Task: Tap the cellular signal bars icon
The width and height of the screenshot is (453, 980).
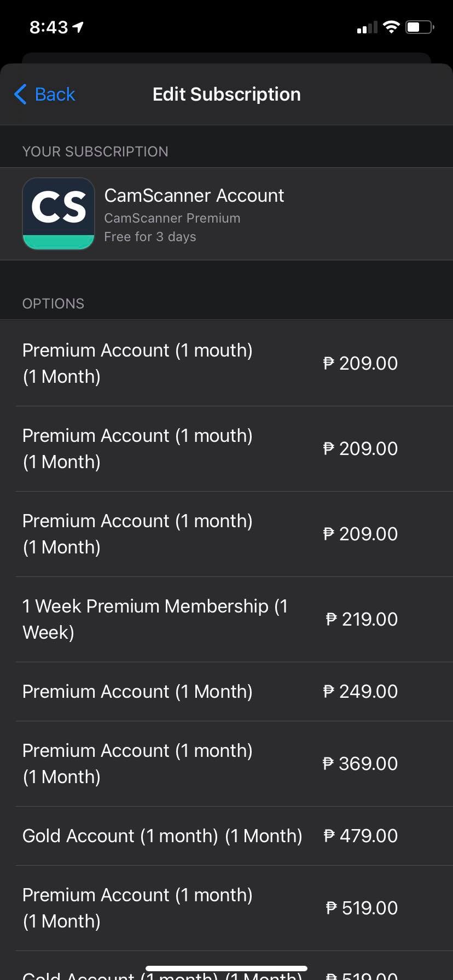Action: tap(367, 27)
